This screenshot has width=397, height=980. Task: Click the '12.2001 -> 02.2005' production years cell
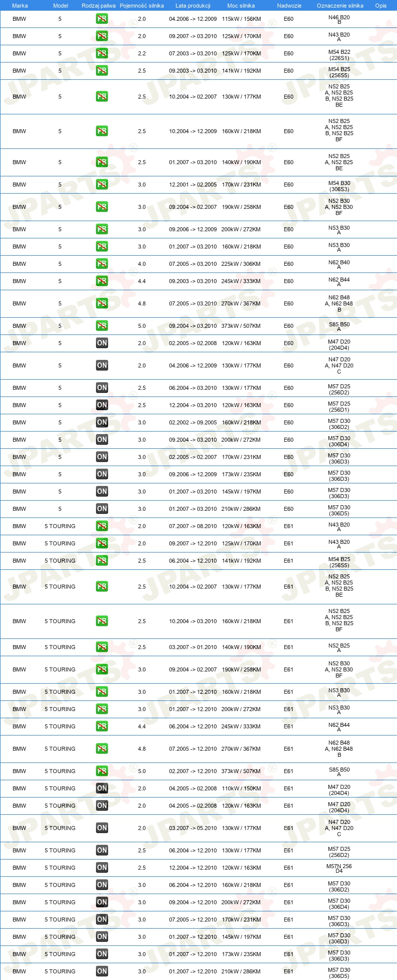coord(193,185)
